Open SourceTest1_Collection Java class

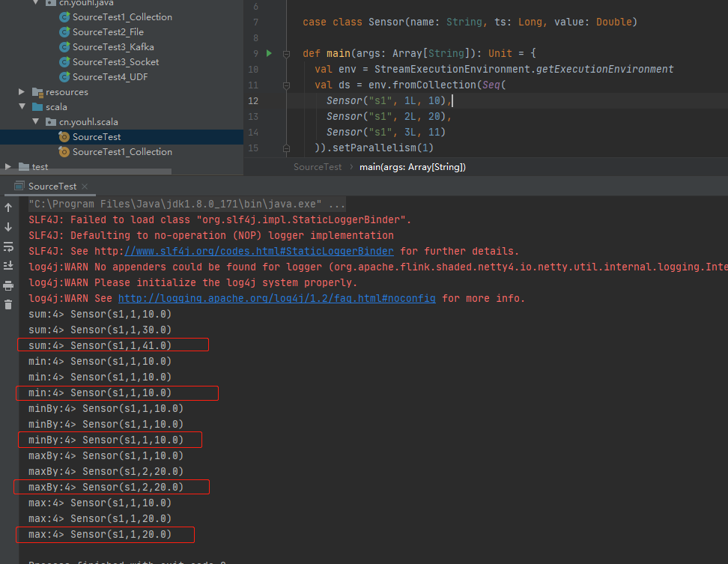[x=122, y=17]
